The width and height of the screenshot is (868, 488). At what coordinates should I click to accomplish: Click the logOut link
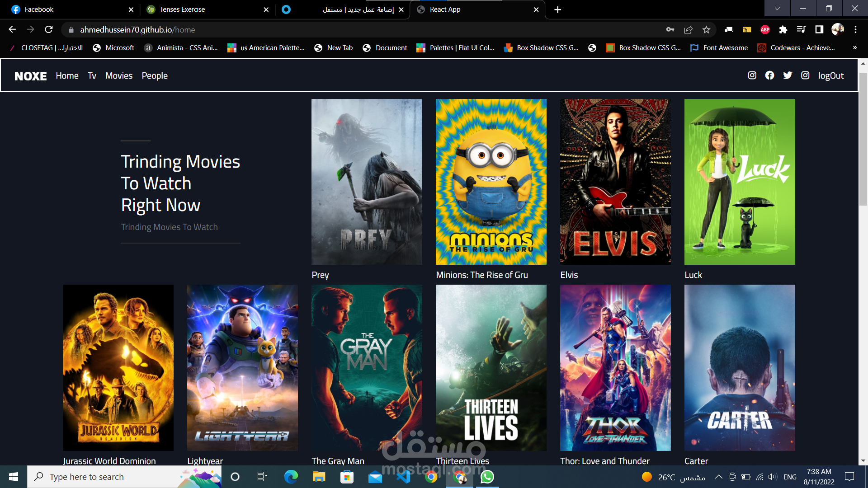pyautogui.click(x=830, y=76)
